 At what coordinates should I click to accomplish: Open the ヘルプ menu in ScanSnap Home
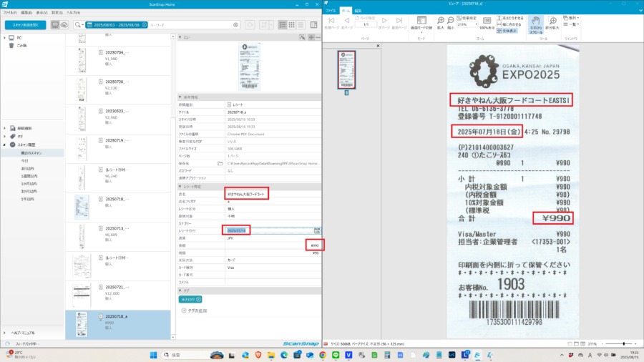point(74,13)
